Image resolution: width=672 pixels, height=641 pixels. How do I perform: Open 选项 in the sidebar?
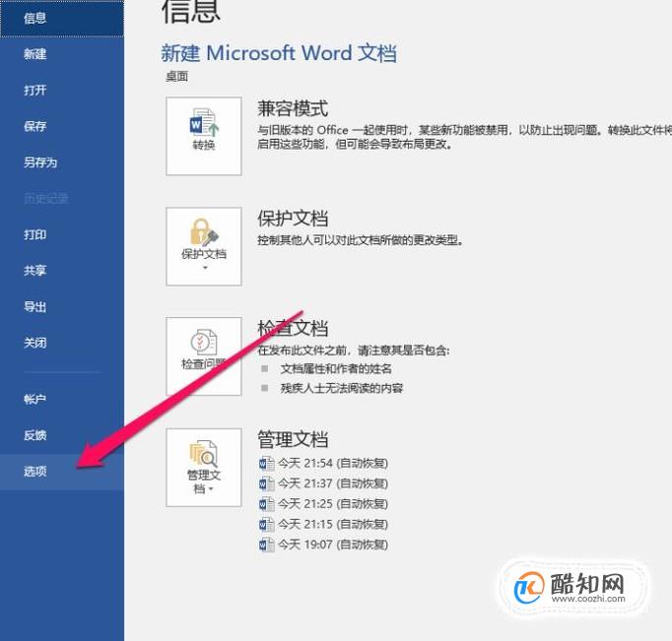point(62,472)
